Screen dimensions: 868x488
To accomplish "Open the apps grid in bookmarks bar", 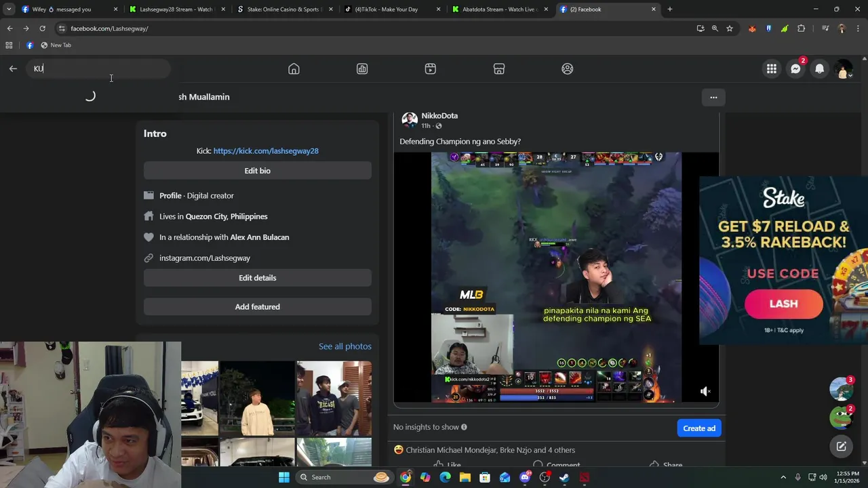I will click(9, 45).
